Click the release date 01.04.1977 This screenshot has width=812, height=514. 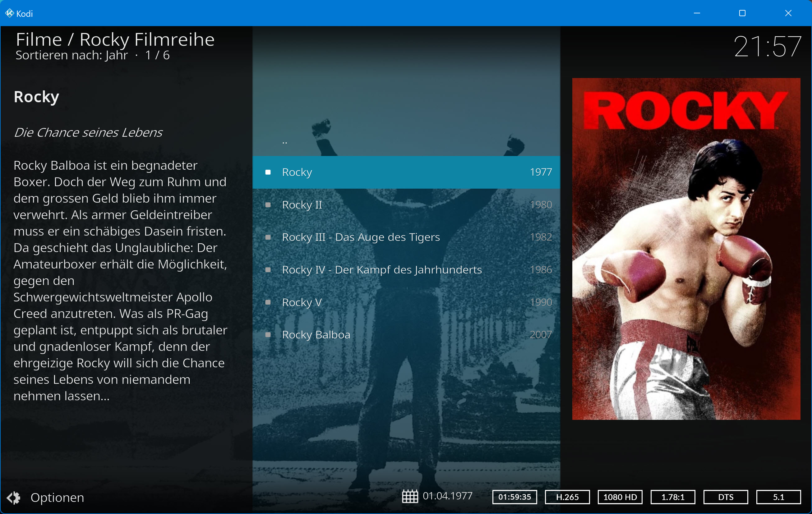pos(447,496)
